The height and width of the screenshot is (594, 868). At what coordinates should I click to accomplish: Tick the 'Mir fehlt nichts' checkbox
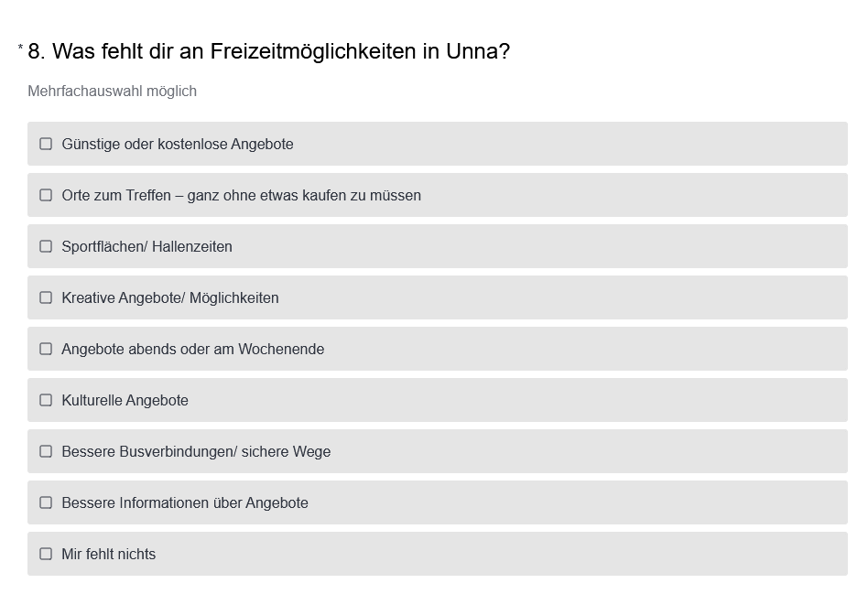tap(46, 554)
